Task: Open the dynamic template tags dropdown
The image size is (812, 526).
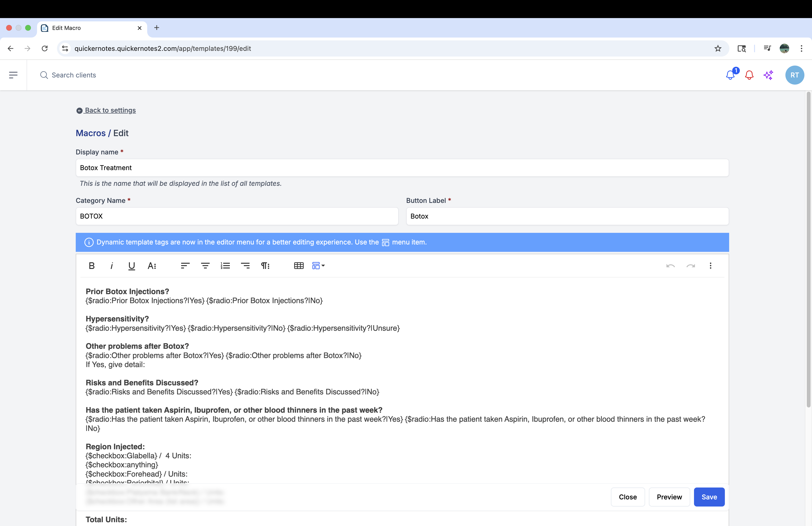Action: click(318, 266)
